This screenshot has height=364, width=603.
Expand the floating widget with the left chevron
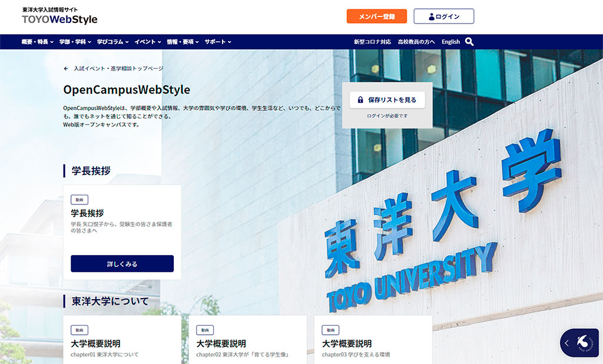click(567, 343)
